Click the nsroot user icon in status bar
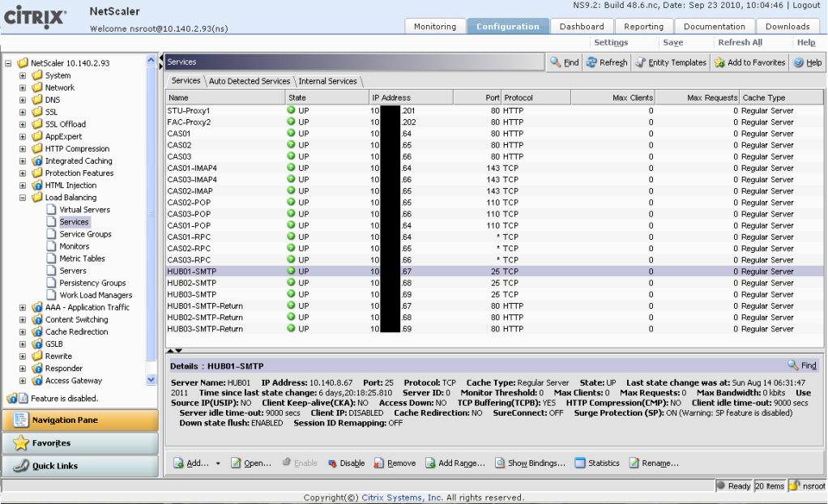 click(x=794, y=485)
